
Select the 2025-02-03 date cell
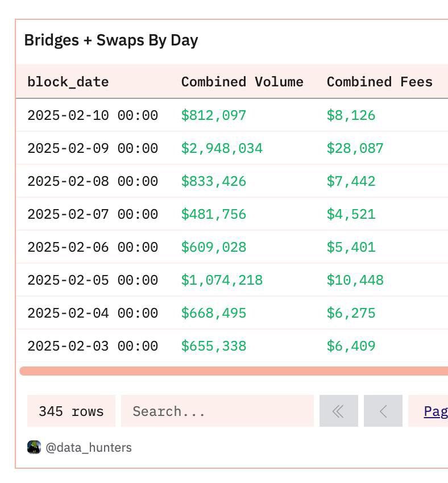[93, 346]
